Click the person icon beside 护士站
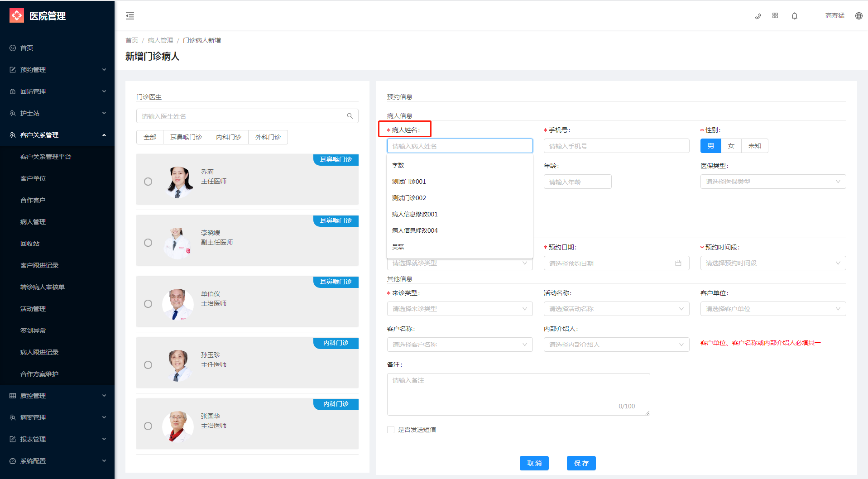Viewport: 868px width, 479px height. [13, 113]
